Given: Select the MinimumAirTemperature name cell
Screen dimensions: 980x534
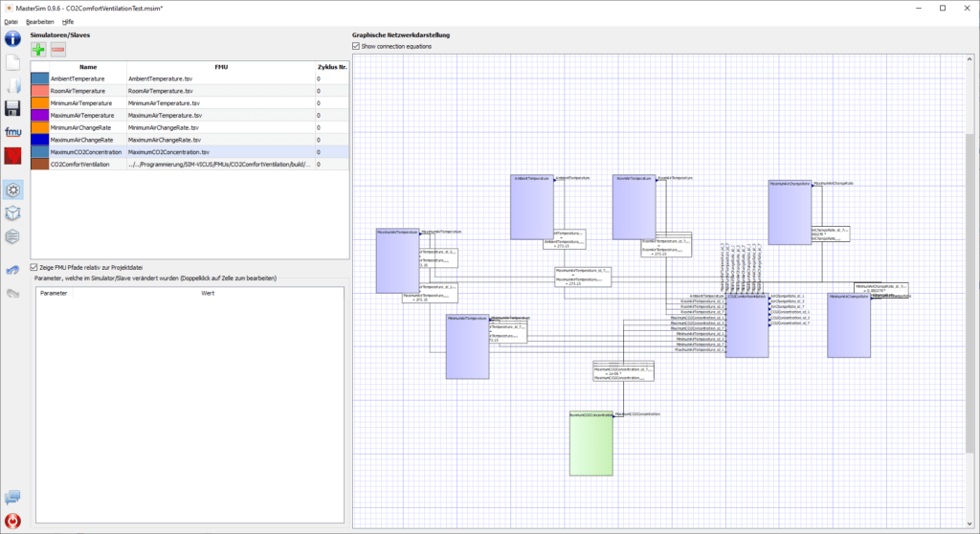Looking at the screenshot, I should coord(87,103).
